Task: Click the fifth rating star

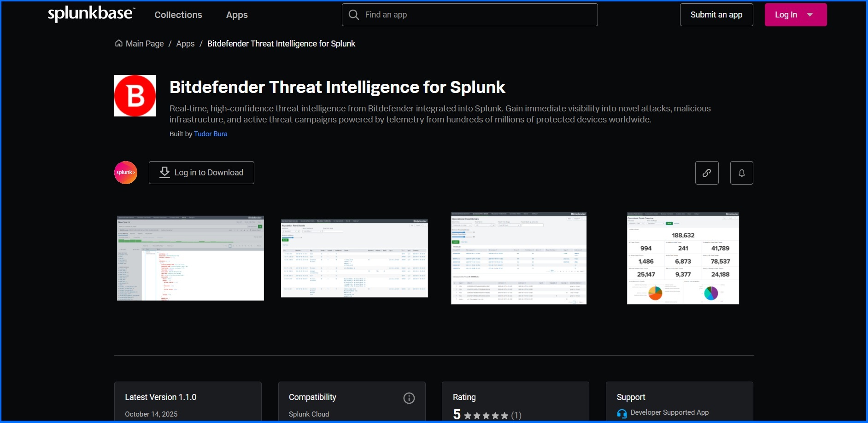Action: click(504, 416)
